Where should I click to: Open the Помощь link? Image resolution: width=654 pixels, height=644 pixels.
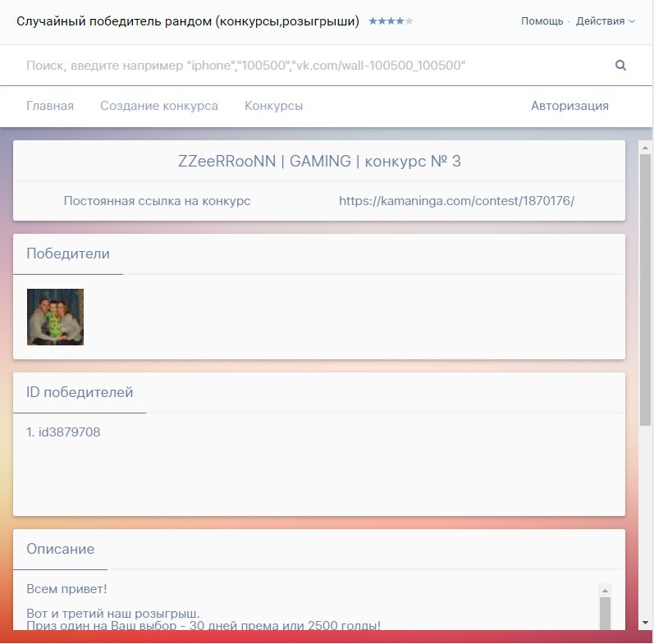[542, 21]
